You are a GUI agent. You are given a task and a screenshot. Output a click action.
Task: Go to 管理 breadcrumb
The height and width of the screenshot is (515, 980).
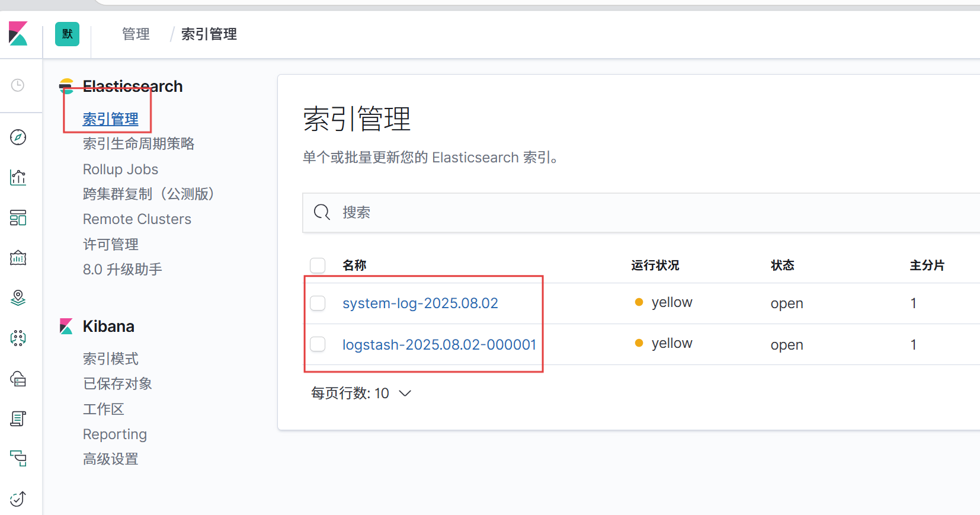pos(136,34)
